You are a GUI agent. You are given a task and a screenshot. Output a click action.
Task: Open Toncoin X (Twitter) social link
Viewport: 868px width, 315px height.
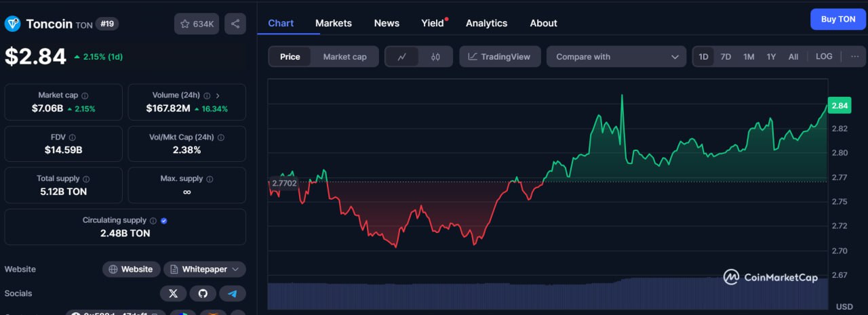[x=173, y=293]
